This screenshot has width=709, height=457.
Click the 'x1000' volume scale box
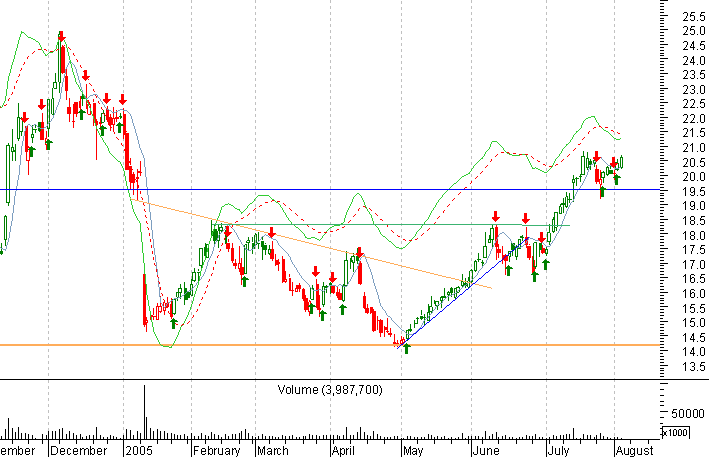[x=675, y=432]
